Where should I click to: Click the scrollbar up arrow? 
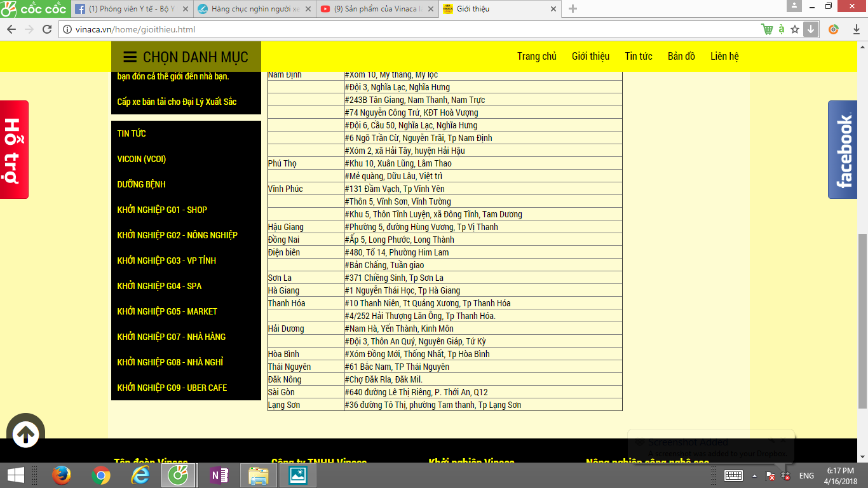point(862,46)
